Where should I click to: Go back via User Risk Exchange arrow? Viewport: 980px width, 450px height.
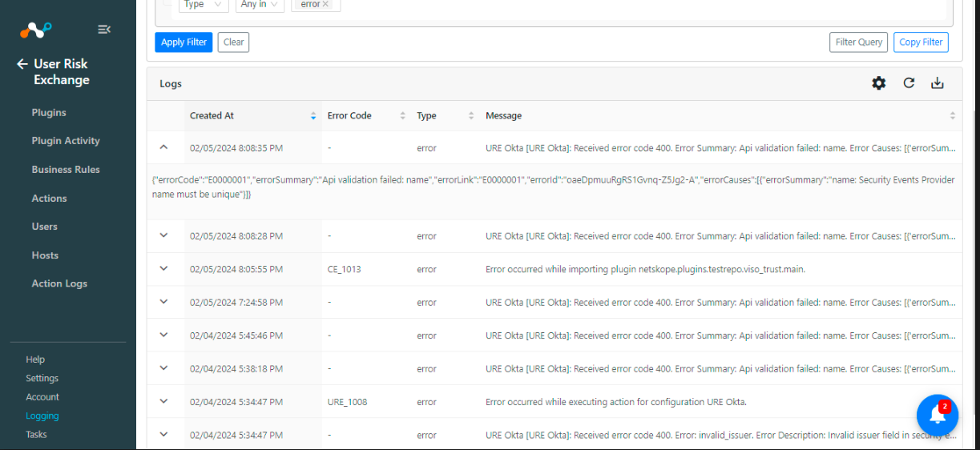click(22, 64)
